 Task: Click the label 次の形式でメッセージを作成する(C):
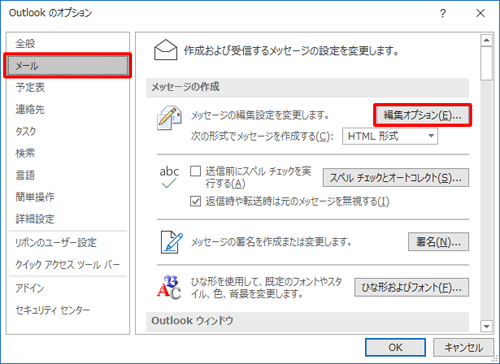[262, 136]
